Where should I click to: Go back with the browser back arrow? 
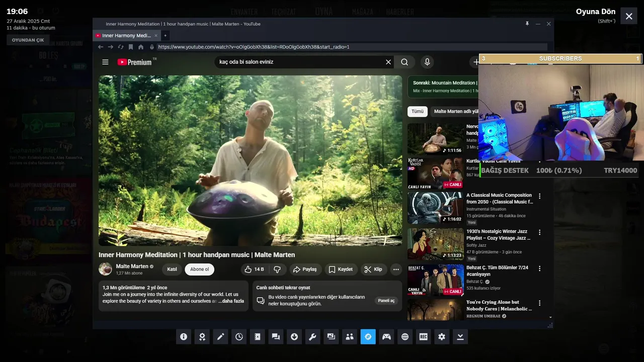click(x=101, y=47)
